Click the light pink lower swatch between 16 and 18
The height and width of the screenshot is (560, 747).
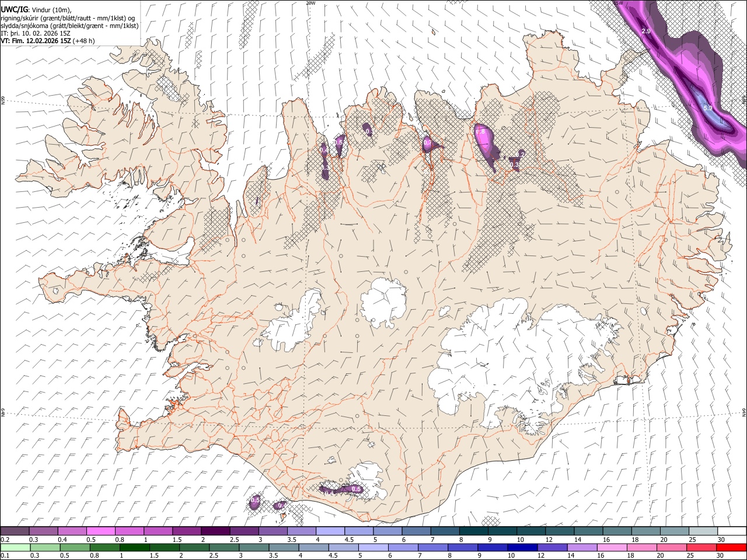click(611, 547)
